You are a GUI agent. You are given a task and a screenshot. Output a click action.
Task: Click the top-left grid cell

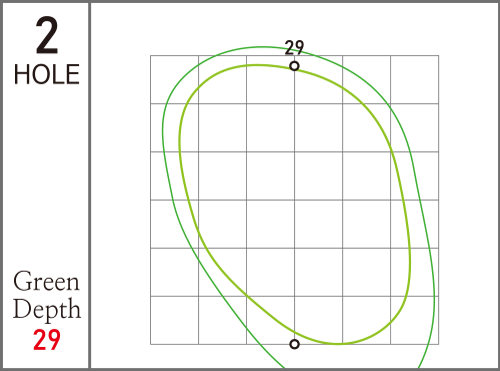pos(174,79)
